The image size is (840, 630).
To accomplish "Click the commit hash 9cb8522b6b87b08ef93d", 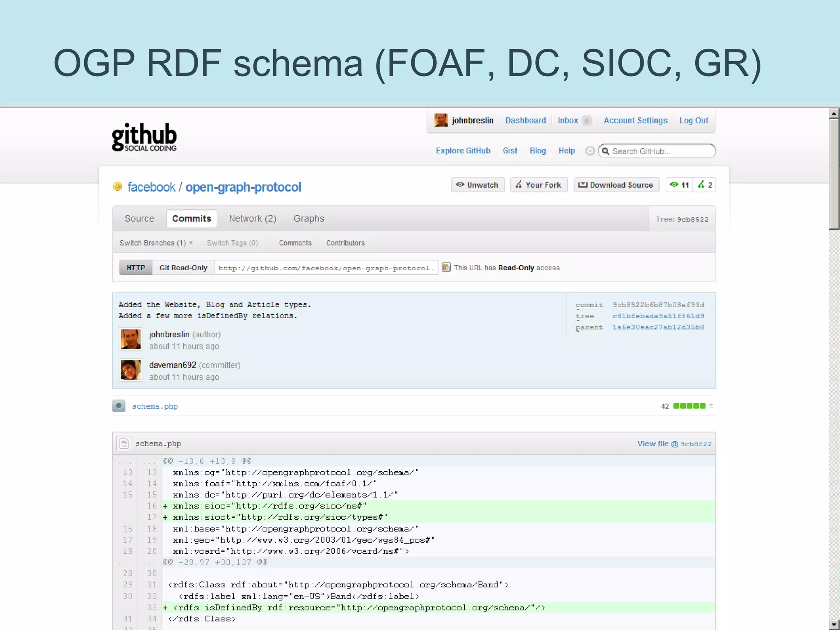I will pos(658,305).
